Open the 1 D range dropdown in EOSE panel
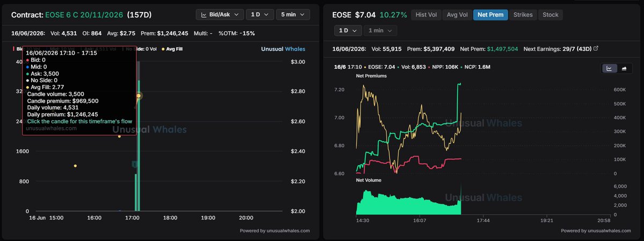The width and height of the screenshot is (644, 241). [348, 31]
